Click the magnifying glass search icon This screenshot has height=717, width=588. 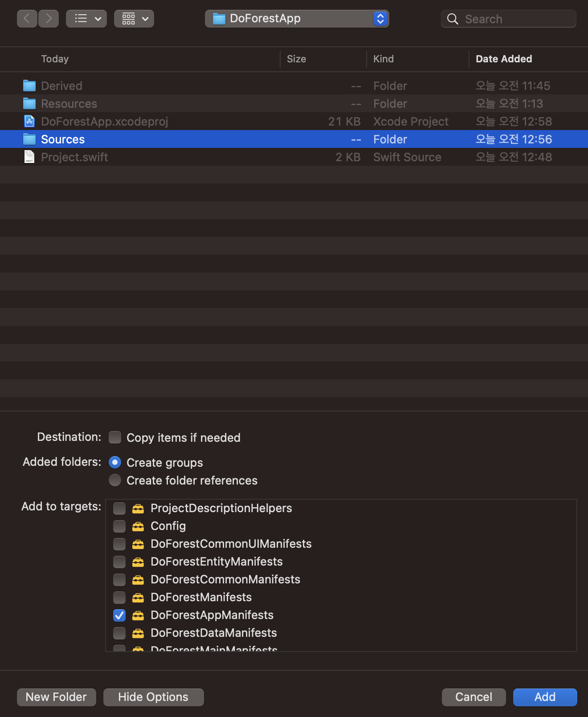[453, 19]
